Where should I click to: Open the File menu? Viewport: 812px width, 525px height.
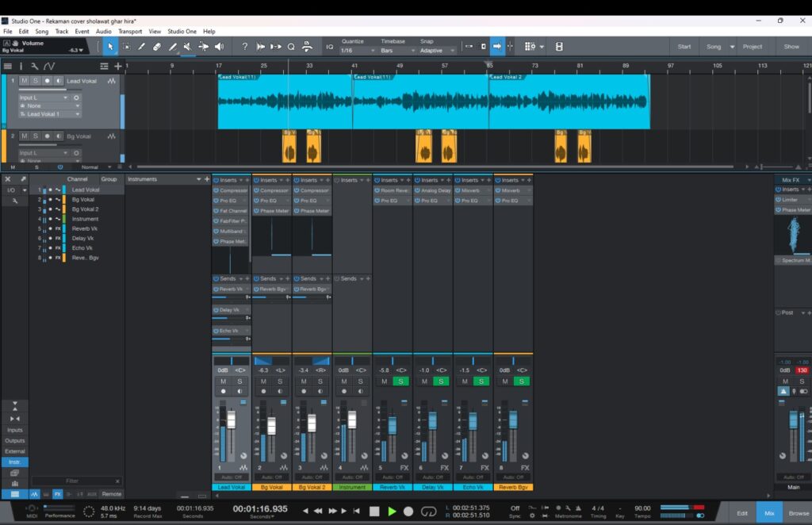click(8, 32)
